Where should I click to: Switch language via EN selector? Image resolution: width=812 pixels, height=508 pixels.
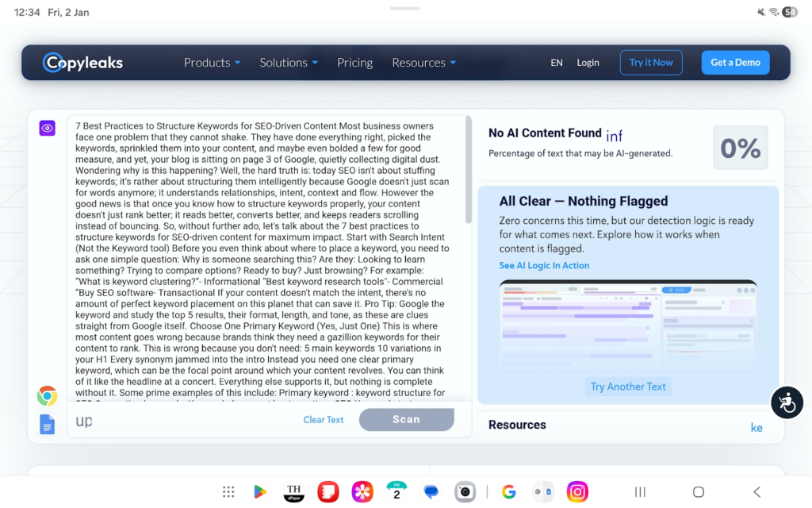557,63
